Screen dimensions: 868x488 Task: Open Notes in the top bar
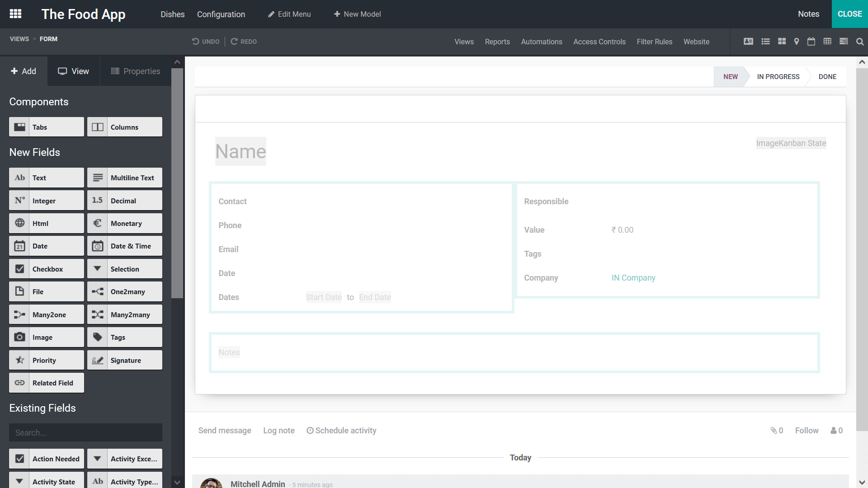[x=808, y=14]
